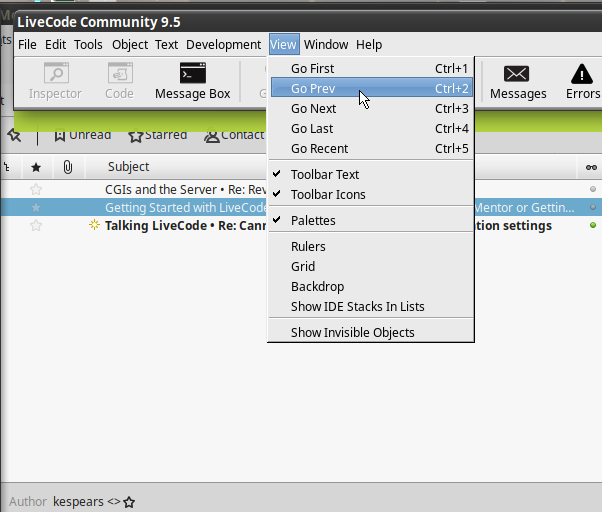Viewport: 602px width, 512px height.
Task: Open the Help menu
Action: (369, 45)
